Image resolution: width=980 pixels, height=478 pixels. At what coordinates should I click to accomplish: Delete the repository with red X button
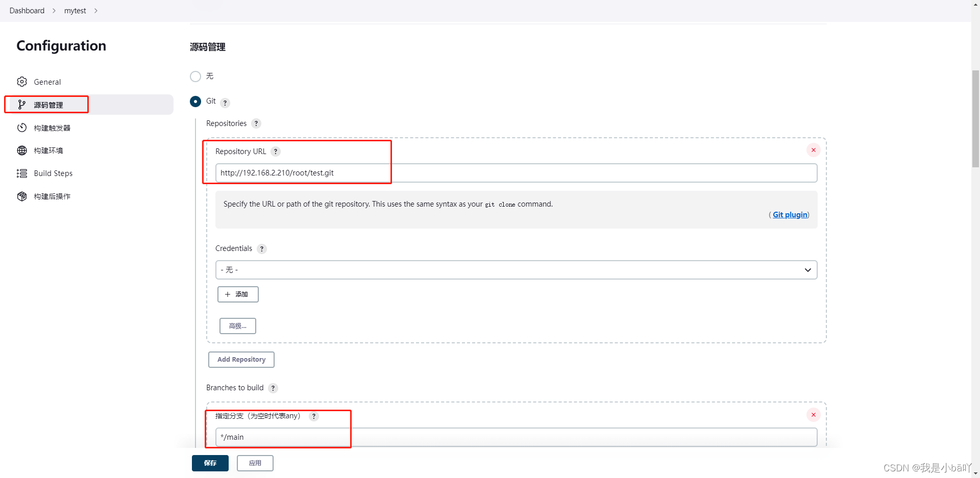[x=814, y=150]
